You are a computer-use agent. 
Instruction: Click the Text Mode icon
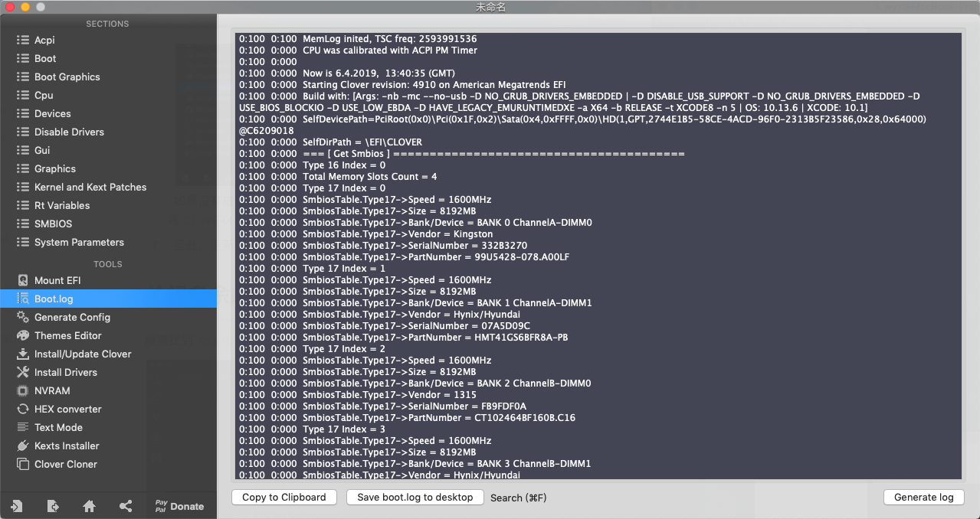coord(22,427)
